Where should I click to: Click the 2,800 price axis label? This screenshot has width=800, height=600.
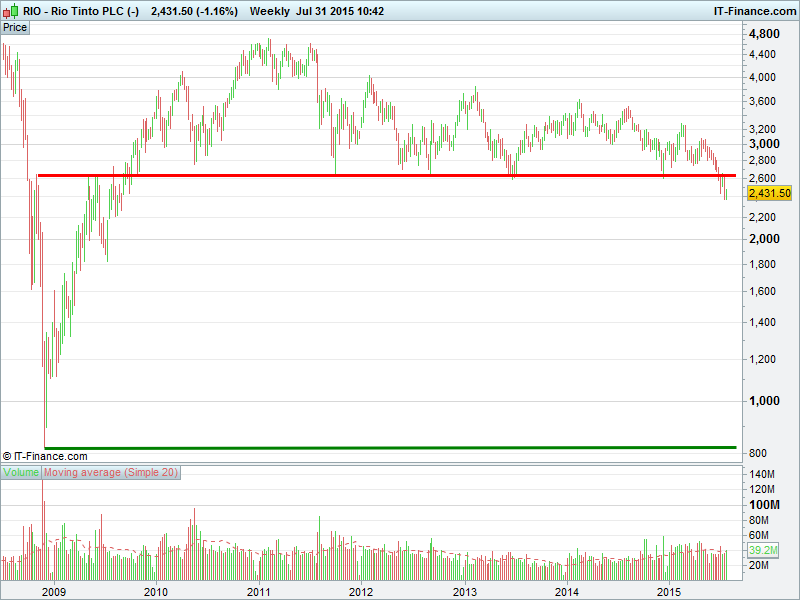(762, 160)
